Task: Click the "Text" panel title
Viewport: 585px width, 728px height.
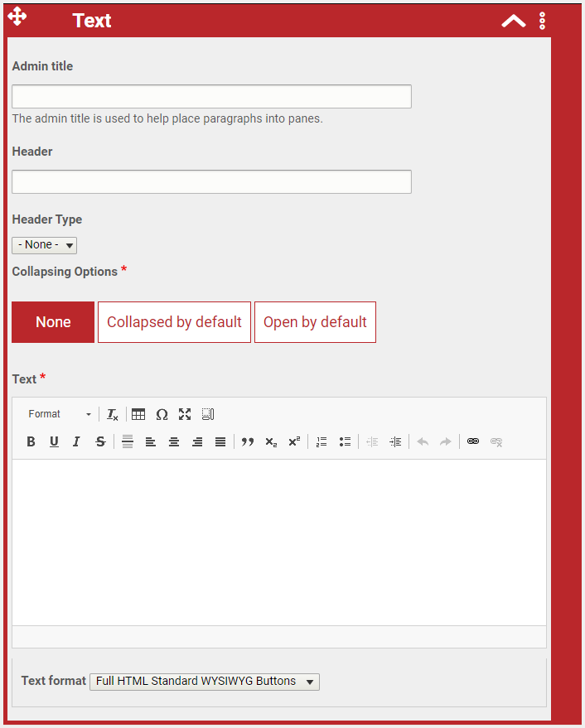Action: click(x=91, y=21)
